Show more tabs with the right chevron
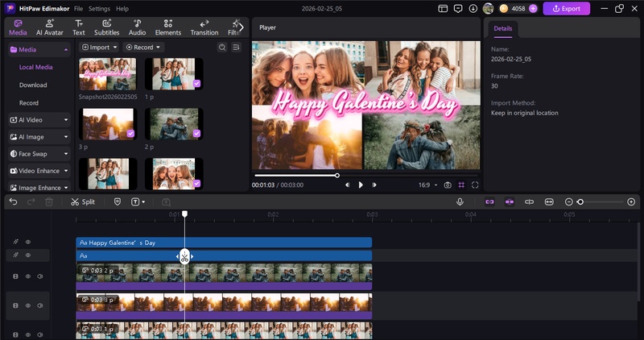The width and height of the screenshot is (644, 340). pos(241,27)
